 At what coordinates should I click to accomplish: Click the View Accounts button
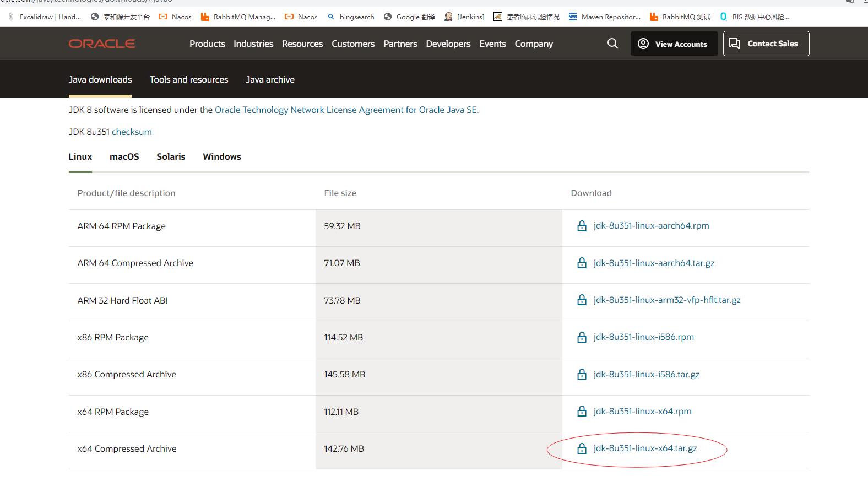click(x=674, y=44)
